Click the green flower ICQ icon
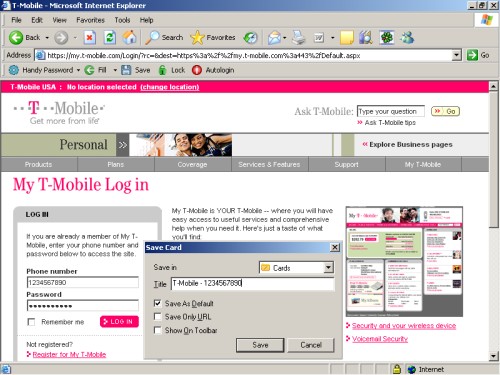This screenshot has height=375, width=500. (387, 38)
